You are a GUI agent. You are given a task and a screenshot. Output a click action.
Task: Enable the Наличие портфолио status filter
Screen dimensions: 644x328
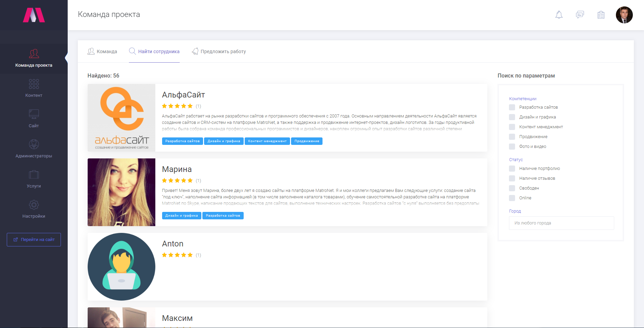[512, 169]
